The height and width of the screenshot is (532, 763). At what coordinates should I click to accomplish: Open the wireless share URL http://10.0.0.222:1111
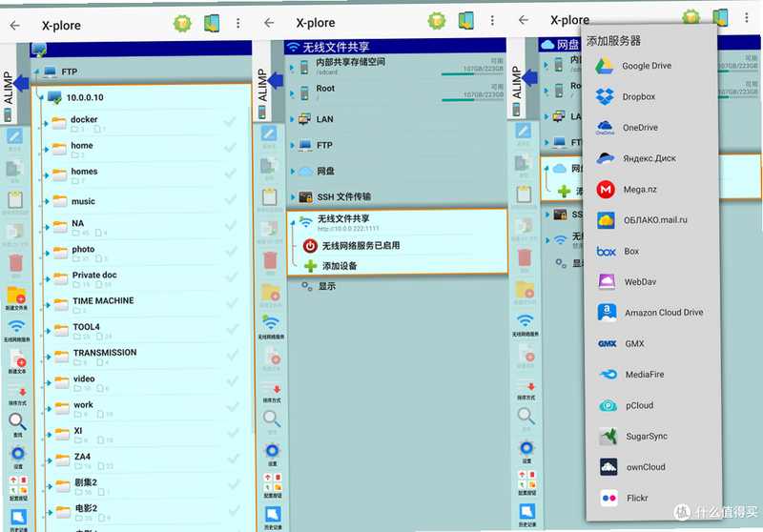coord(348,229)
